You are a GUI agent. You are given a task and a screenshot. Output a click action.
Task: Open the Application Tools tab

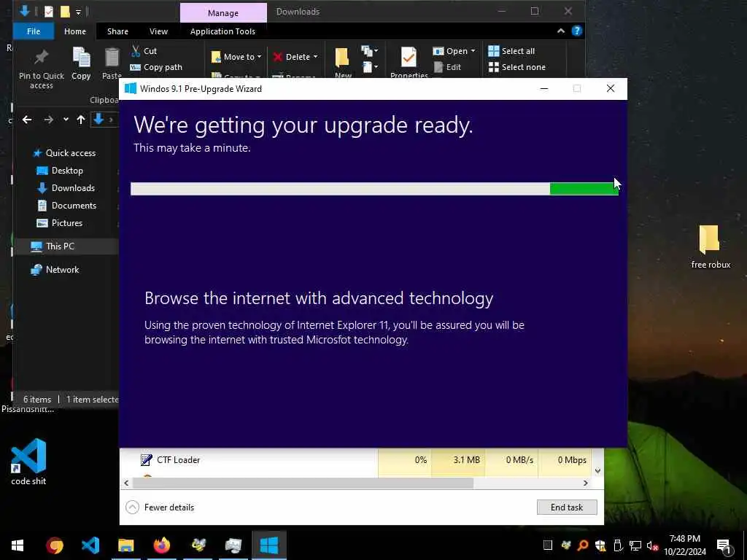coord(222,31)
